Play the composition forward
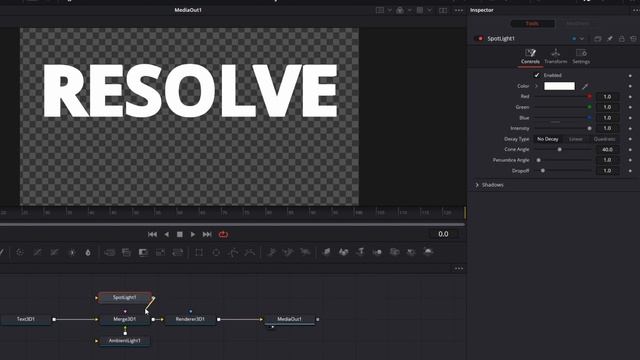This screenshot has height=360, width=640. click(x=193, y=234)
